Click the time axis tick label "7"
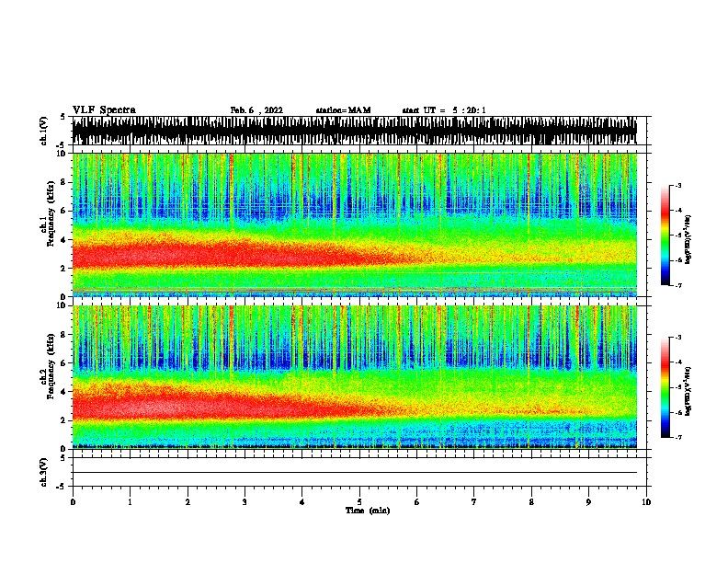 [x=474, y=501]
